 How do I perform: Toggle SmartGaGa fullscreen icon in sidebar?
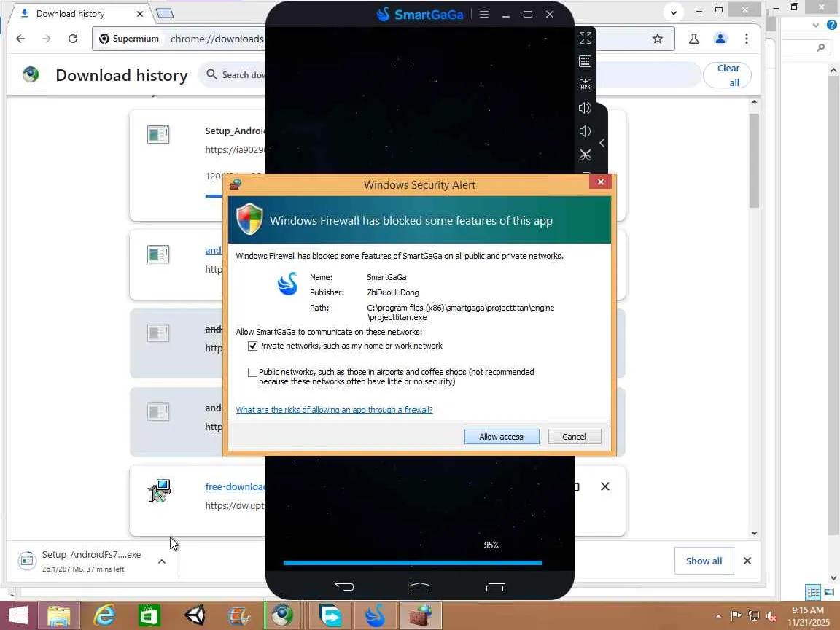585,37
